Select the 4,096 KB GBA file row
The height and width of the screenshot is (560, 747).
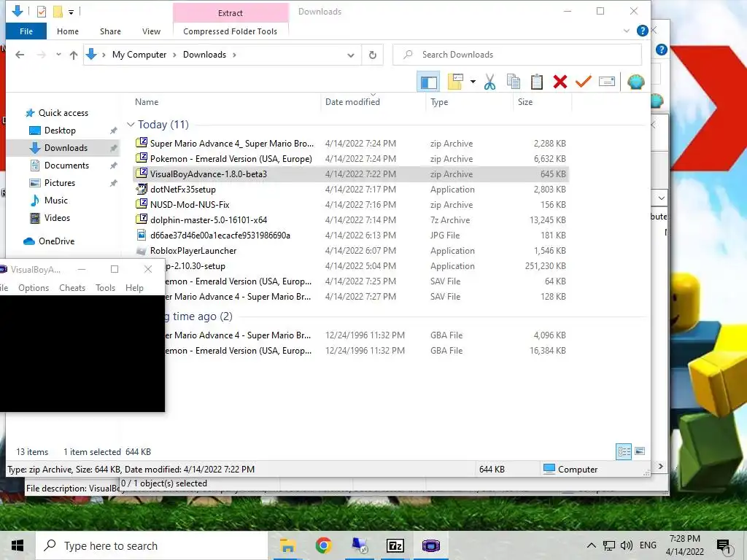(x=367, y=335)
